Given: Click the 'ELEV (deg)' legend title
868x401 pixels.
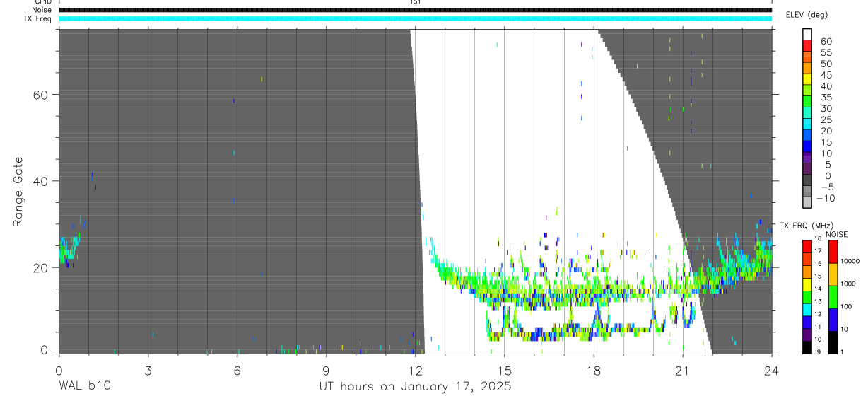Looking at the screenshot, I should (807, 15).
